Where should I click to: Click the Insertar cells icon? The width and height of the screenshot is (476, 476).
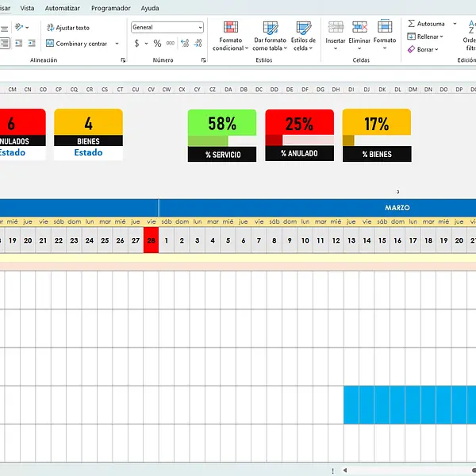tap(336, 27)
